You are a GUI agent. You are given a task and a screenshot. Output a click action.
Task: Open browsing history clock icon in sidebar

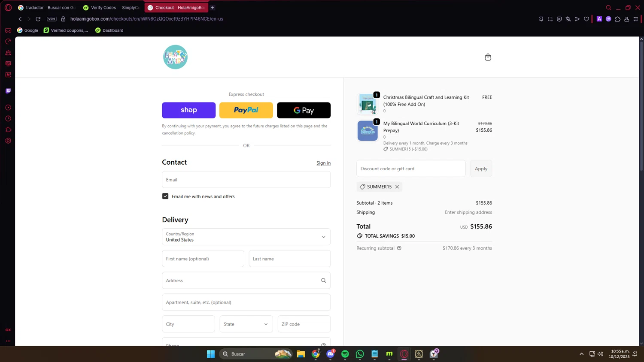pyautogui.click(x=8, y=119)
